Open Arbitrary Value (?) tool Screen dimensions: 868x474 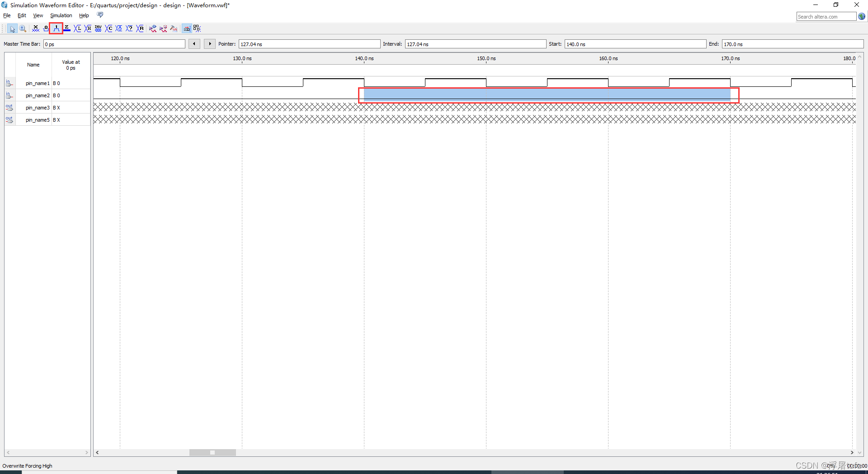pyautogui.click(x=129, y=28)
